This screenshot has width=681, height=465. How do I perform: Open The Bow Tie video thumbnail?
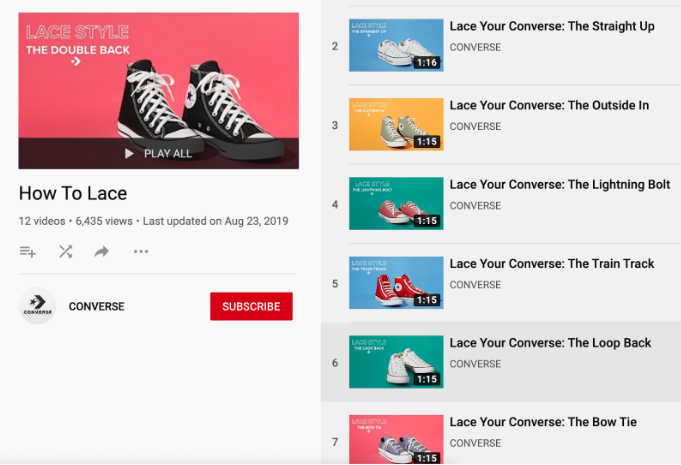click(x=396, y=440)
